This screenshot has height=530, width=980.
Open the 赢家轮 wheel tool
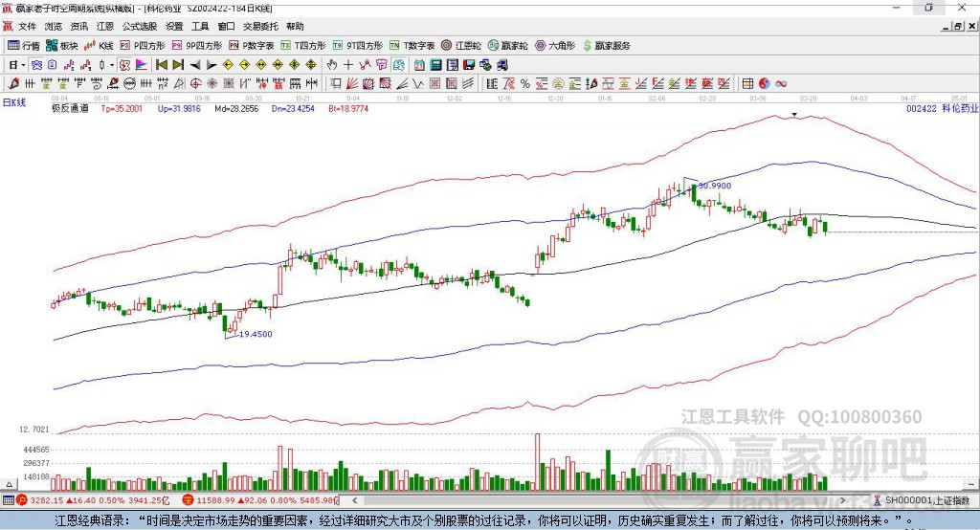coord(508,46)
